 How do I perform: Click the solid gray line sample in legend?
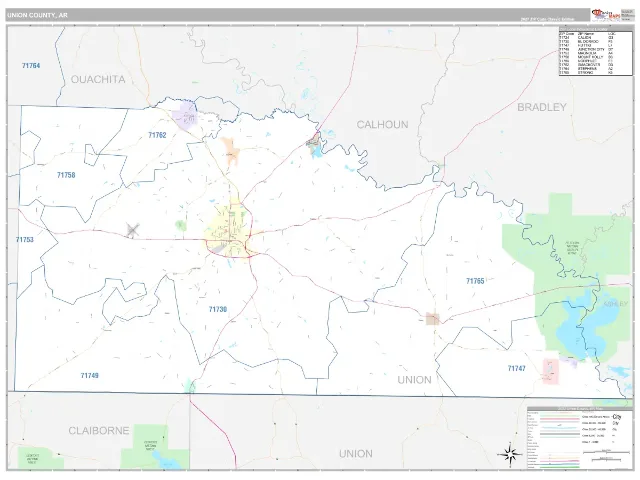click(560, 434)
